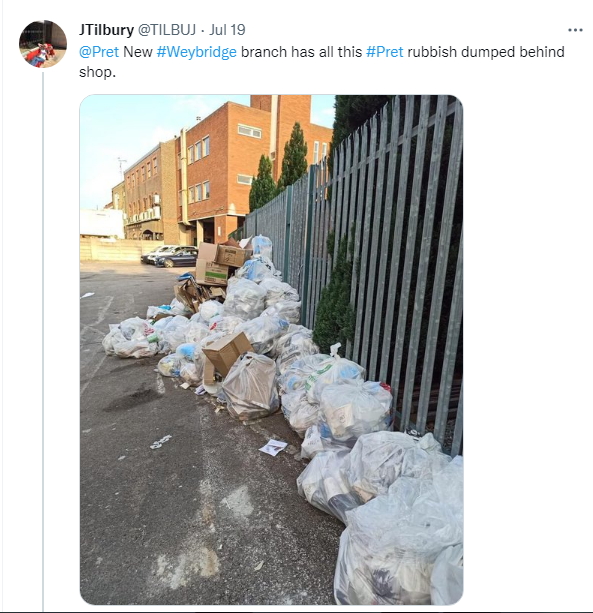Click the paper litter on the tarmac

[x=273, y=447]
